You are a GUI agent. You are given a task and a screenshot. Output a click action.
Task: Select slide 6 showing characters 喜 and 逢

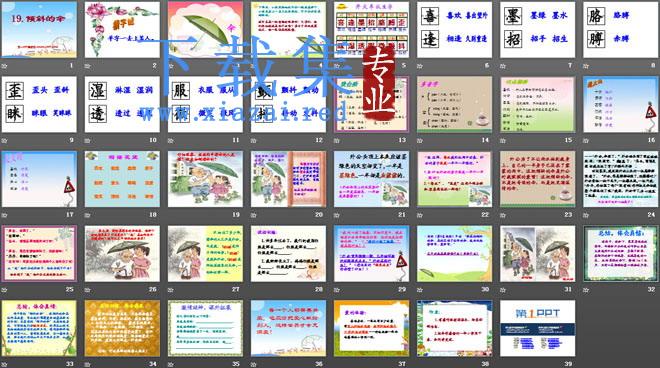455,29
